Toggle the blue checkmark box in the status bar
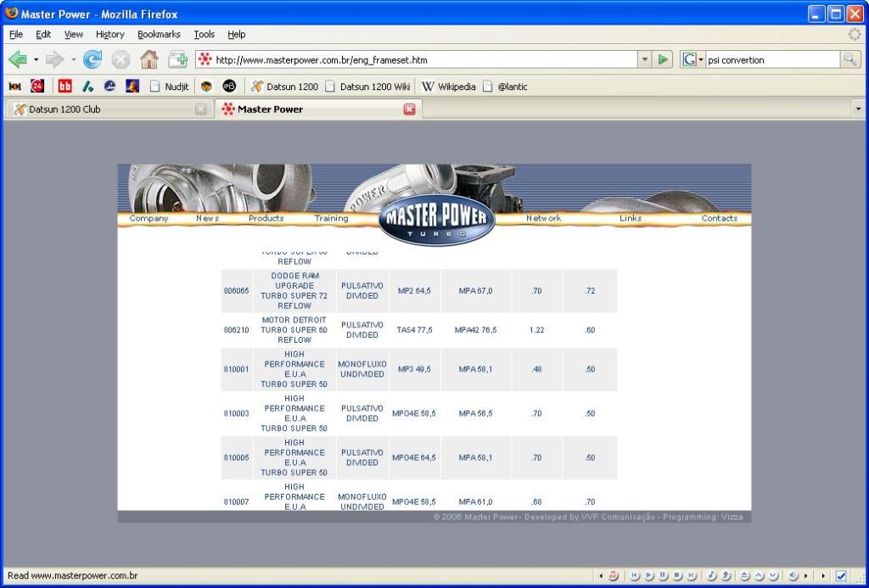Viewport: 869px width, 588px height. coord(841,576)
